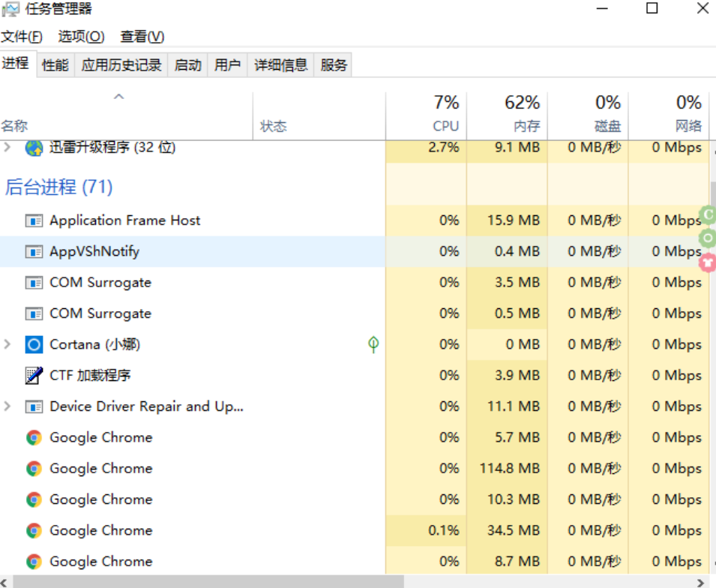Click the 迅雷升级程序 globe icon
The height and width of the screenshot is (588, 716).
[x=34, y=148]
